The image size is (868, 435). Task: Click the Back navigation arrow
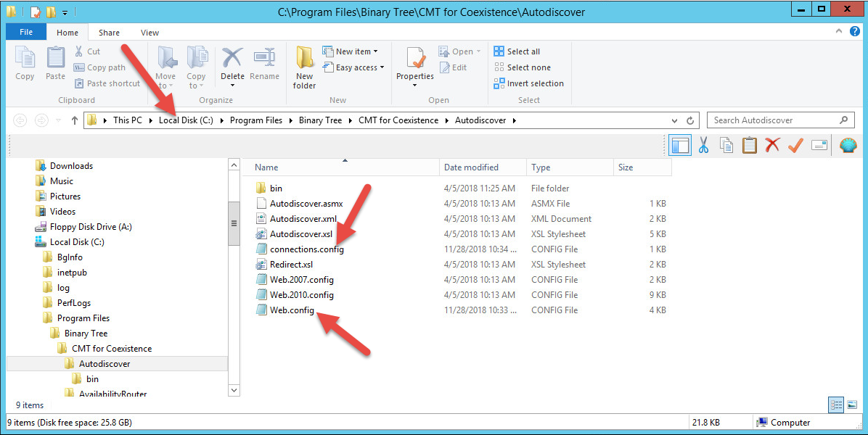(20, 120)
